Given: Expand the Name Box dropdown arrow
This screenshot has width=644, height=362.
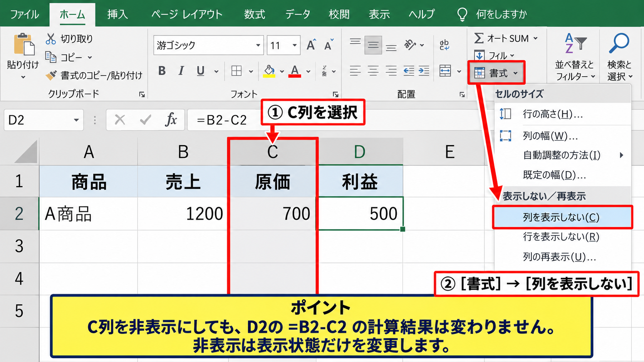Looking at the screenshot, I should pyautogui.click(x=76, y=120).
